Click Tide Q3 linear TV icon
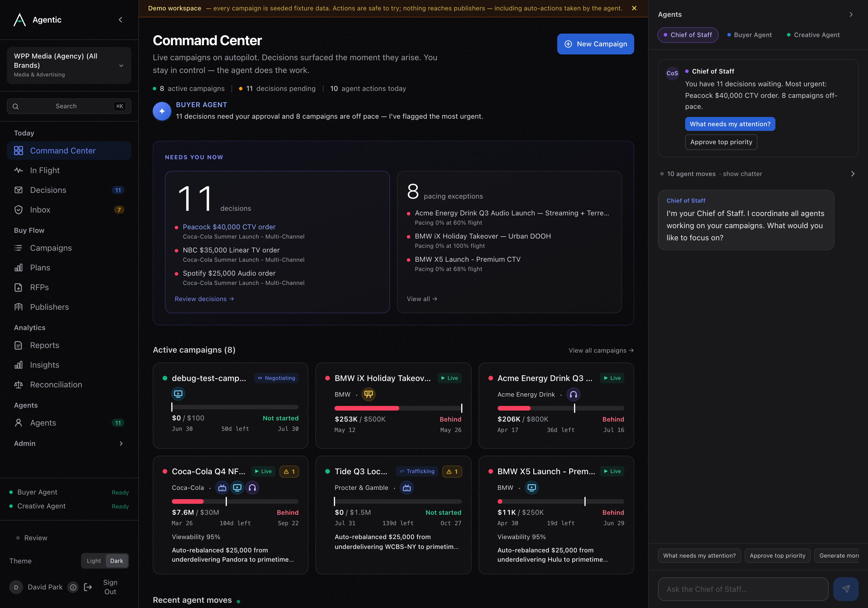This screenshot has height=608, width=868. click(x=407, y=488)
